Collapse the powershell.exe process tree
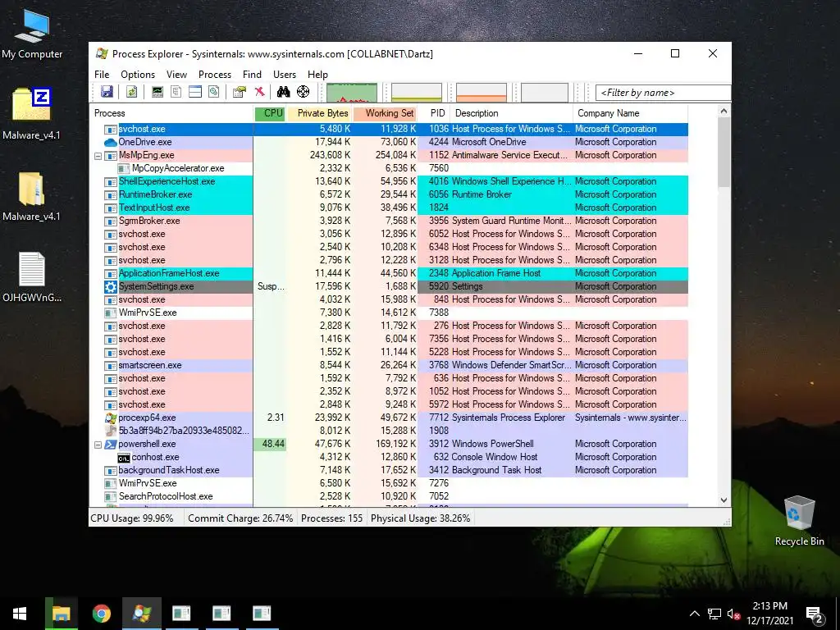Screen dimensions: 840x630 tap(98, 445)
